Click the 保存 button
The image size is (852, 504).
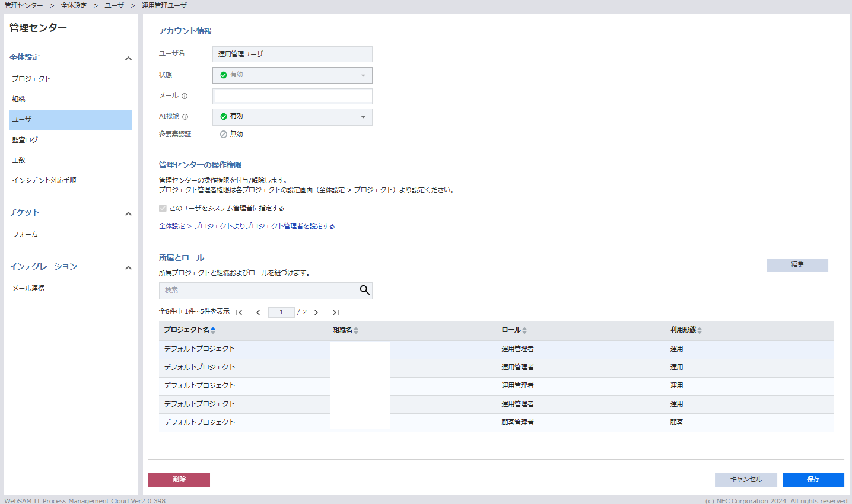tap(813, 479)
